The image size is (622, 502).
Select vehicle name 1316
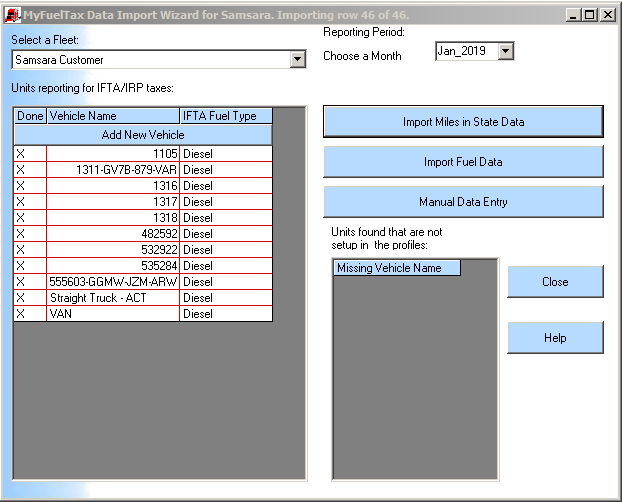(x=113, y=186)
